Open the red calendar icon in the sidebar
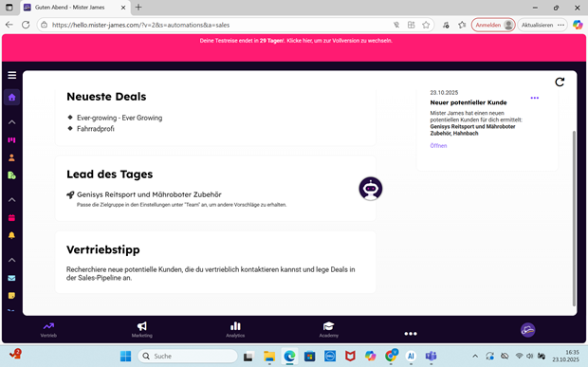The height and width of the screenshot is (367, 588). pos(12,217)
